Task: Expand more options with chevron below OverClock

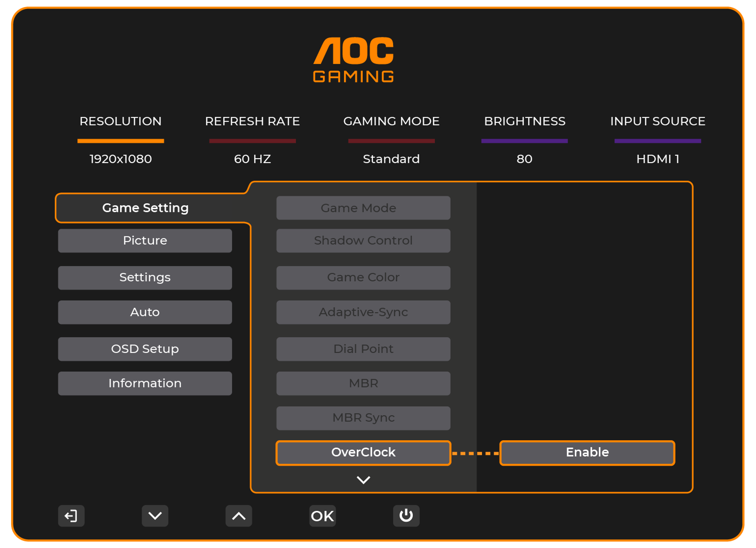Action: point(363,480)
